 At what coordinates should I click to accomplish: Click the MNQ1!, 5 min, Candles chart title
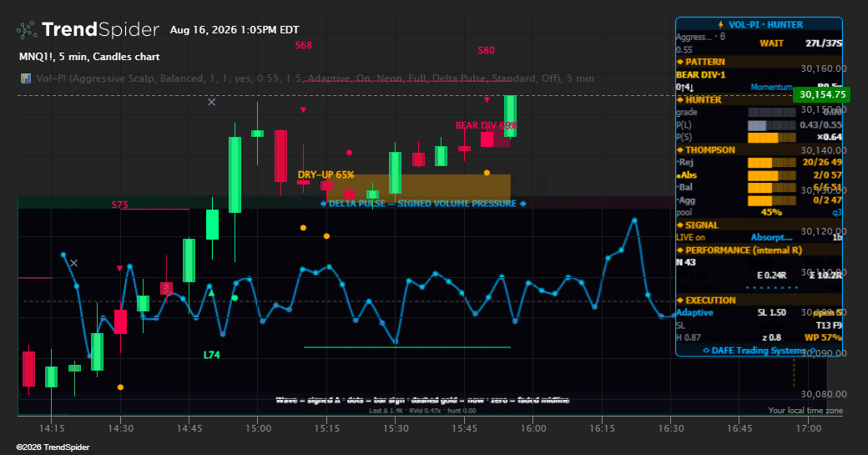pyautogui.click(x=89, y=57)
